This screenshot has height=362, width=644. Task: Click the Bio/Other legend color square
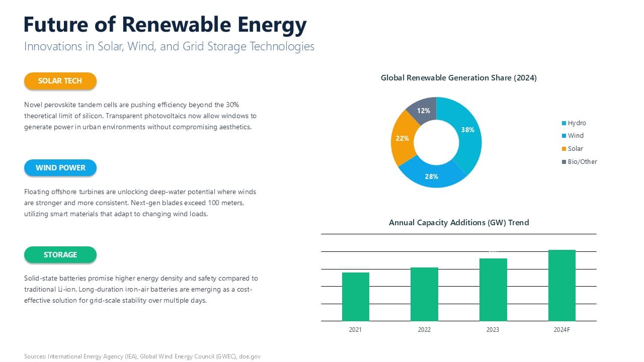click(563, 161)
